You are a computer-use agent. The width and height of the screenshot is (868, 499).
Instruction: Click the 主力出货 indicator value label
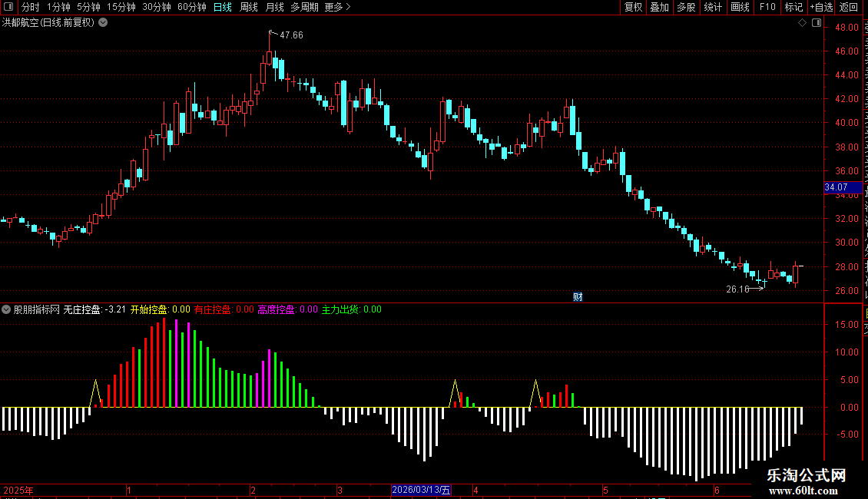tap(352, 310)
